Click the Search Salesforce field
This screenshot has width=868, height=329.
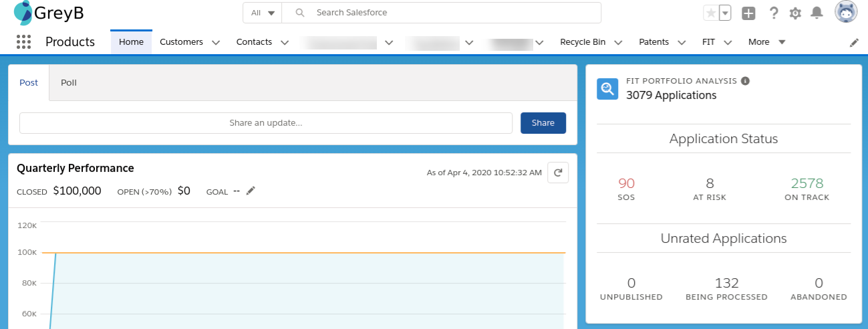coord(442,13)
